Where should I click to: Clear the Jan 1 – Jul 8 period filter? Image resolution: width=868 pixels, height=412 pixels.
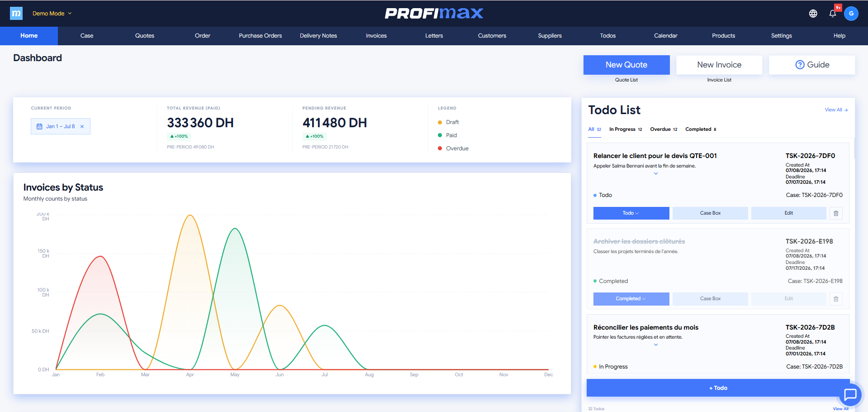[82, 127]
